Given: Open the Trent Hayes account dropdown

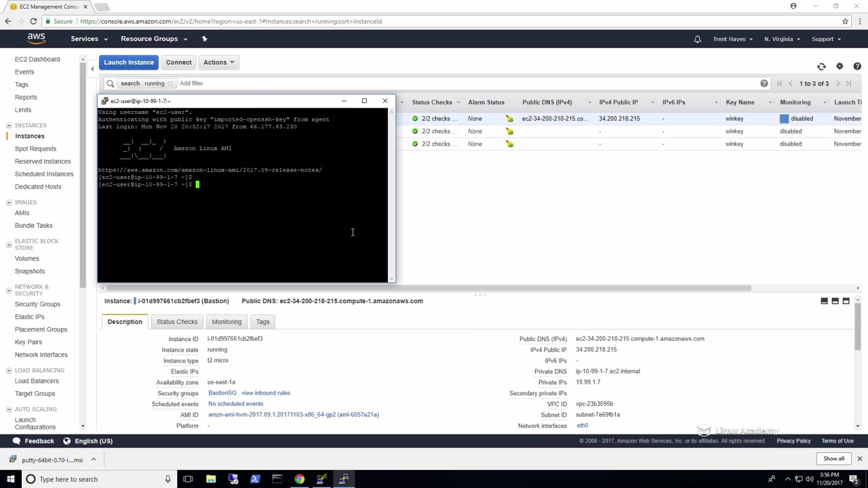Looking at the screenshot, I should tap(732, 39).
